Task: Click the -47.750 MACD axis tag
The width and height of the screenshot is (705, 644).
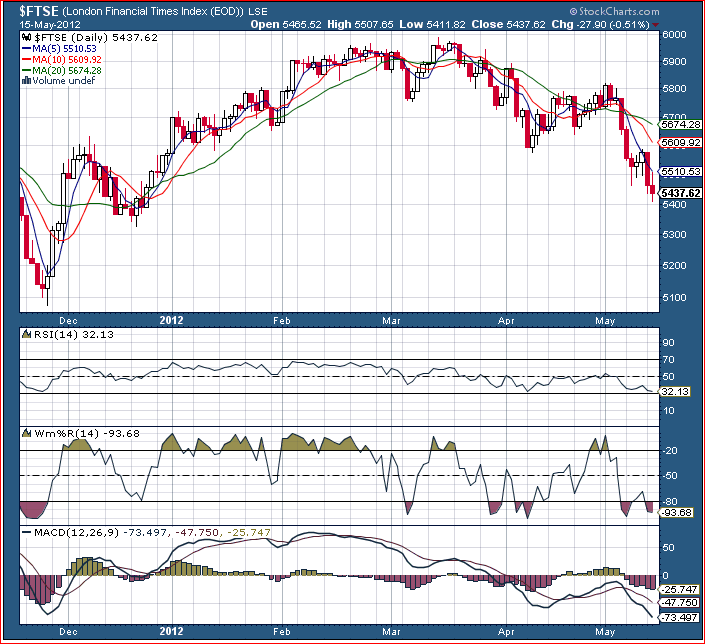Action: [679, 603]
